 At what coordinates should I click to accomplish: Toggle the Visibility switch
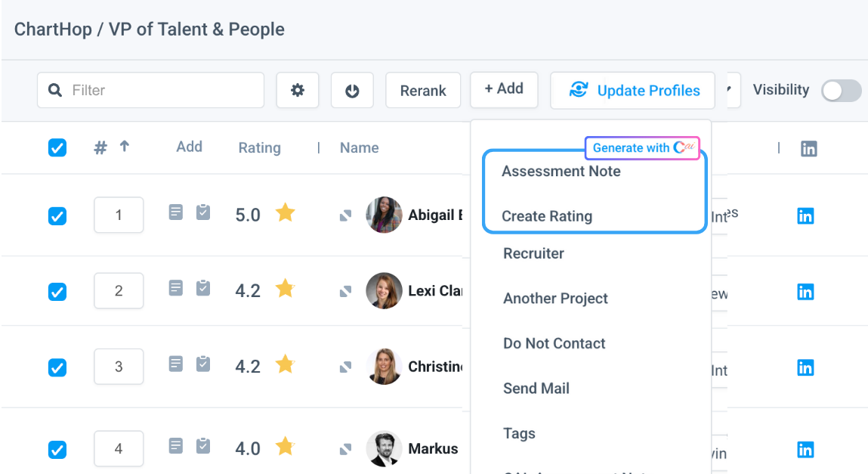point(841,90)
